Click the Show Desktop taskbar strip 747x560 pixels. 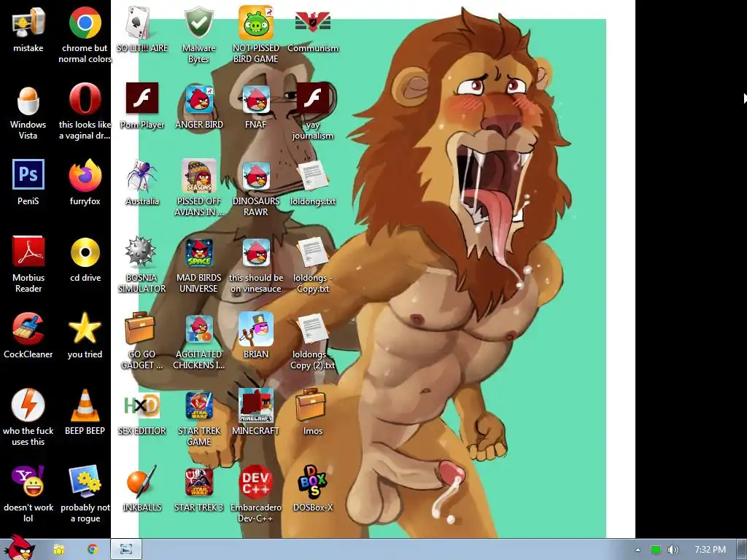[x=742, y=550]
